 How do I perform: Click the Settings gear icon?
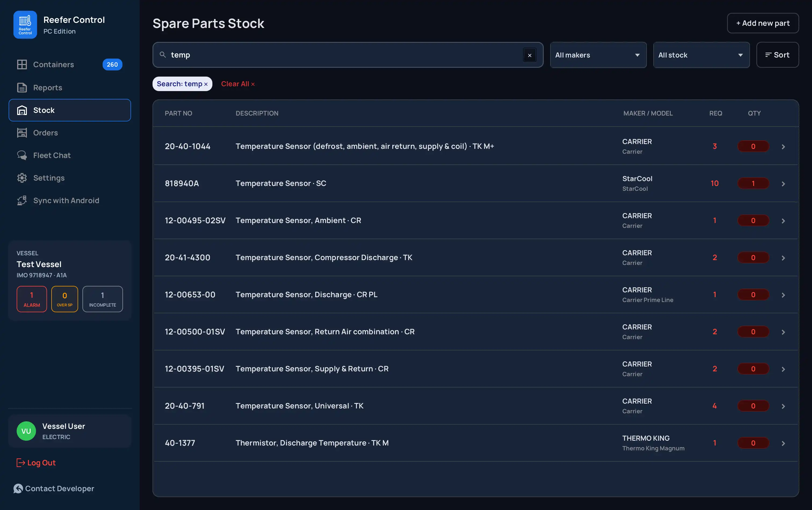tap(22, 178)
